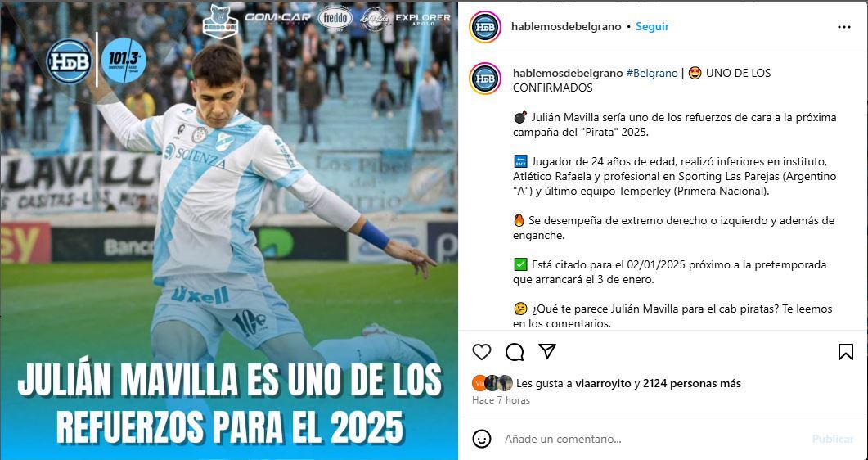Open the #Belgrano hashtag link
Image resolution: width=868 pixels, height=460 pixels.
(x=651, y=73)
